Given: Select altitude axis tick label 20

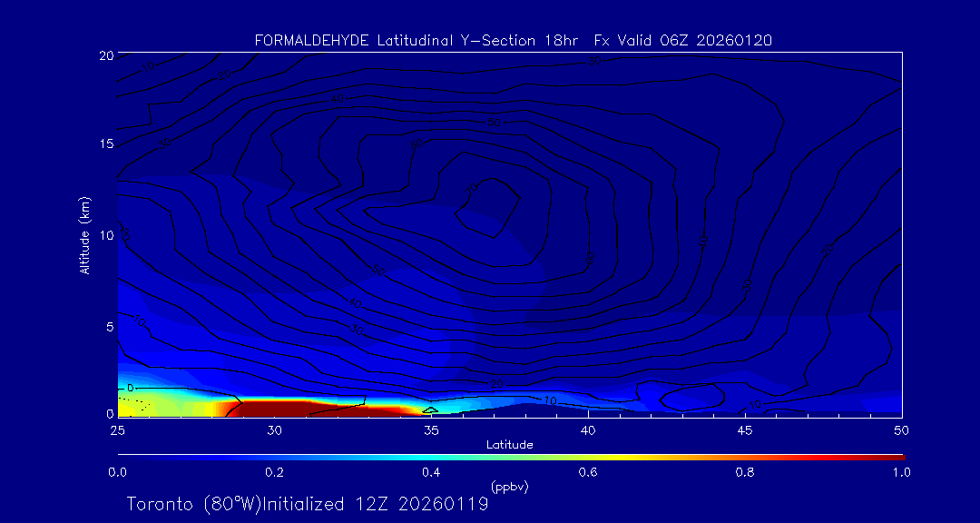Looking at the screenshot, I should pos(105,54).
